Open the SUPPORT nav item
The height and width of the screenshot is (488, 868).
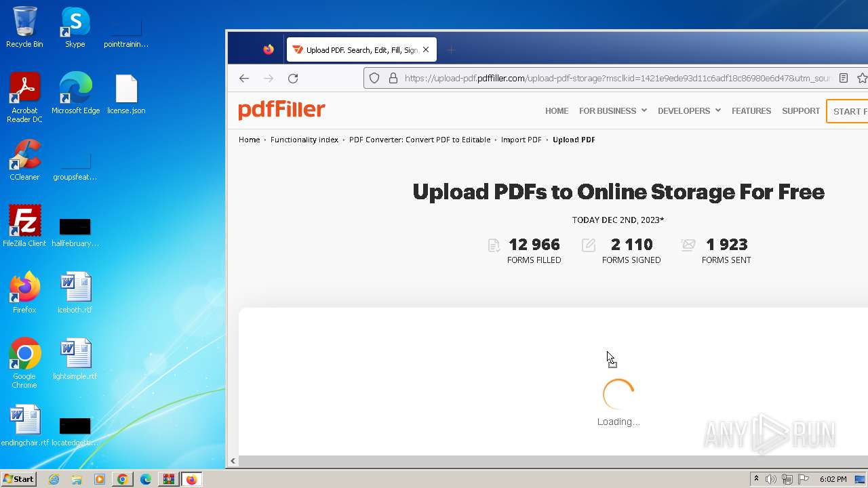pyautogui.click(x=801, y=111)
